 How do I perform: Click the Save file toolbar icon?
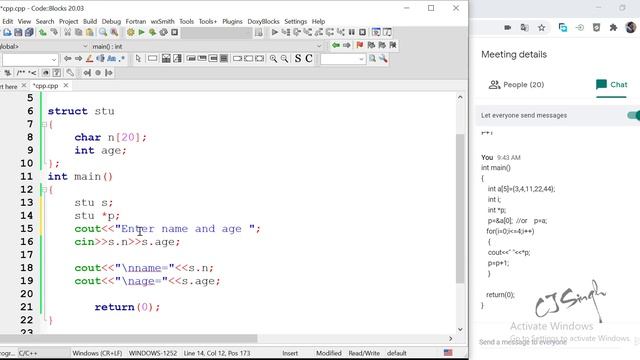pos(18,32)
